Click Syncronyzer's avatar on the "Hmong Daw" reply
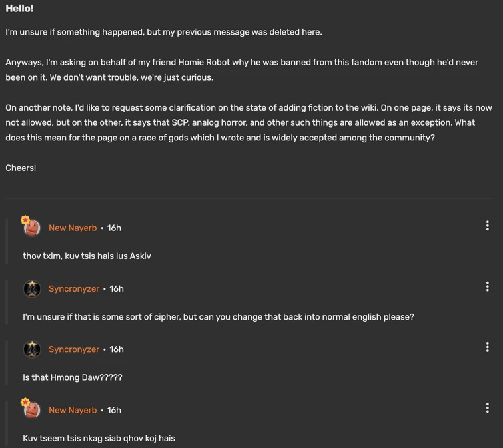The width and height of the screenshot is (503, 448). (32, 349)
